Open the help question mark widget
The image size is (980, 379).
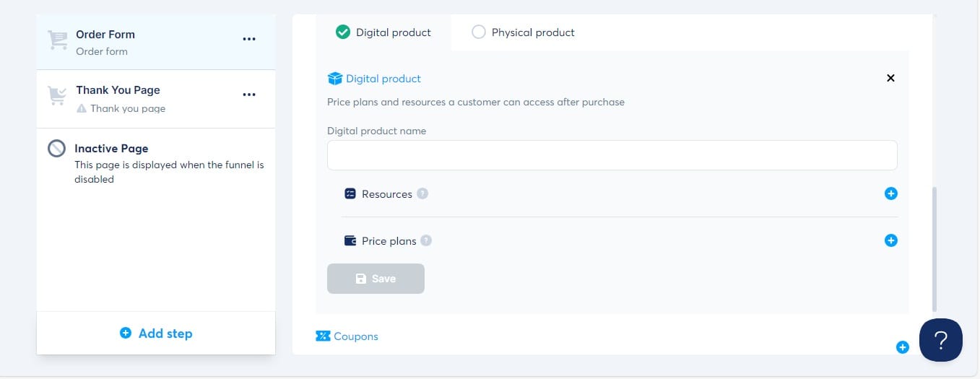pos(941,340)
